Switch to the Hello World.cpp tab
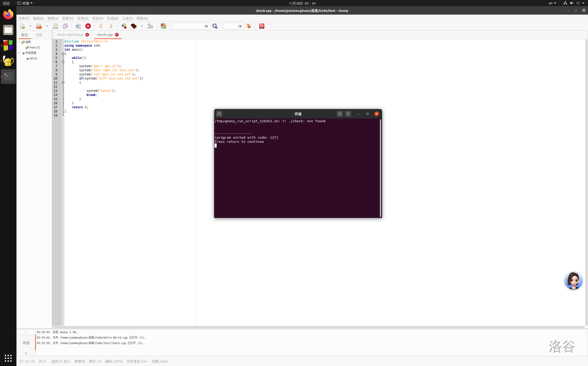This screenshot has width=588, height=366. (70, 35)
